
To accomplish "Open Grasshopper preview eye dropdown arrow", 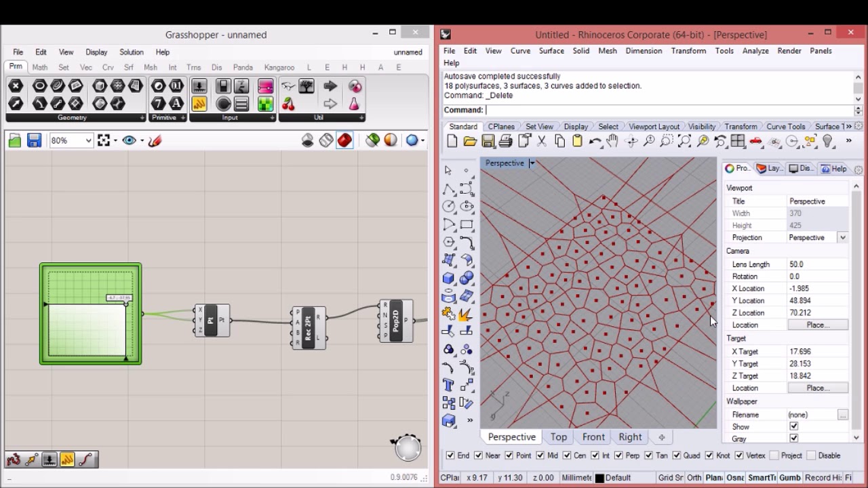I will pyautogui.click(x=142, y=140).
